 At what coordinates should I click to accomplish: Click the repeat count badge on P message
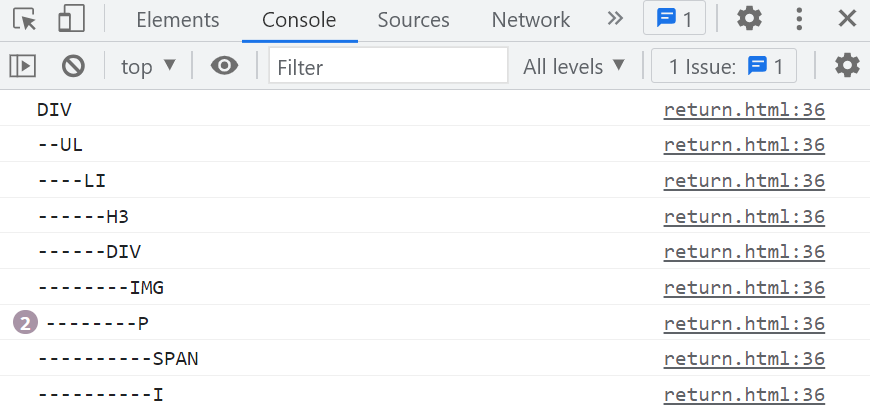point(26,324)
